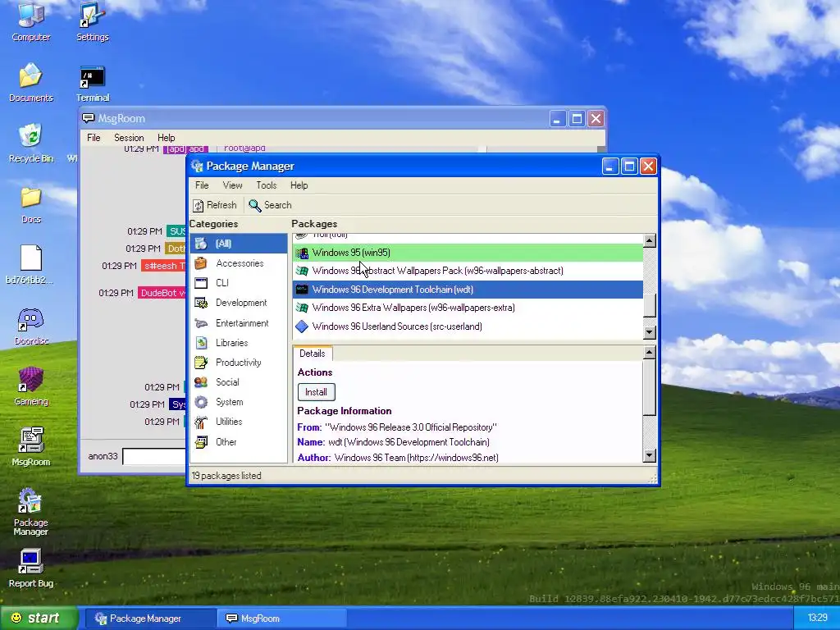Click the packages list scroll-down arrow
The height and width of the screenshot is (630, 840).
(x=650, y=332)
